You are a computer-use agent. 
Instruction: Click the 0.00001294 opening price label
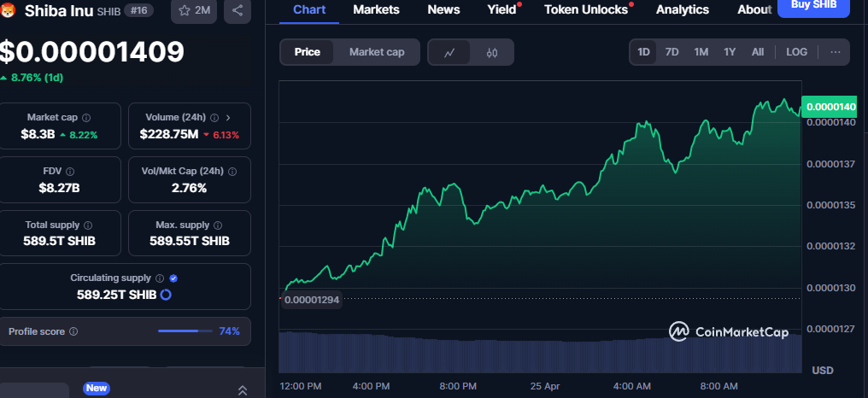(312, 300)
